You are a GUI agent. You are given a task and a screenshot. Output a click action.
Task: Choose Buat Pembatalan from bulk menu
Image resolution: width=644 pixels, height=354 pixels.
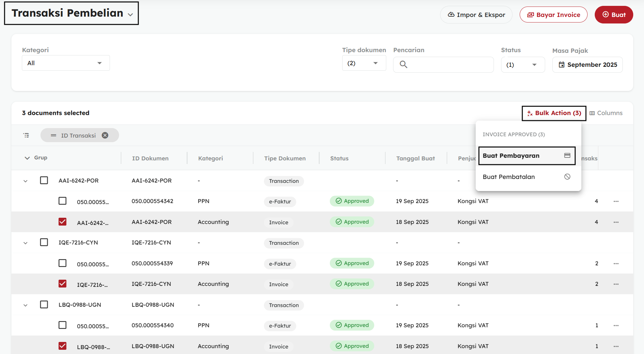coord(509,177)
